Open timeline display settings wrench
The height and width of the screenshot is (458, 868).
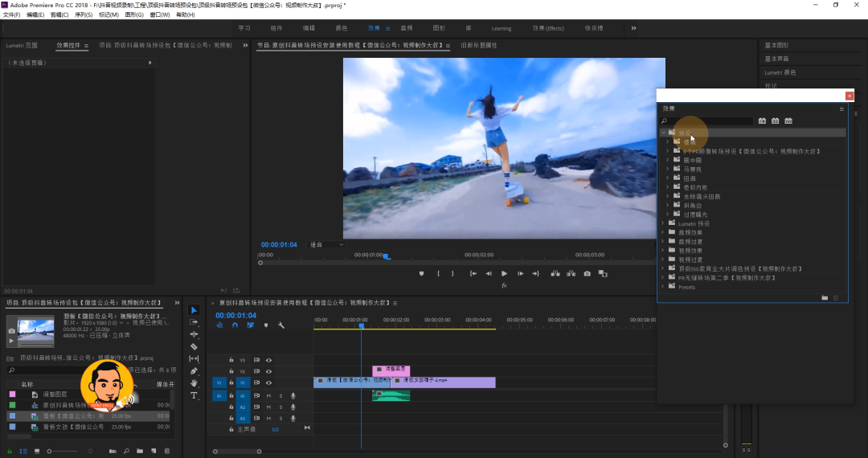281,325
